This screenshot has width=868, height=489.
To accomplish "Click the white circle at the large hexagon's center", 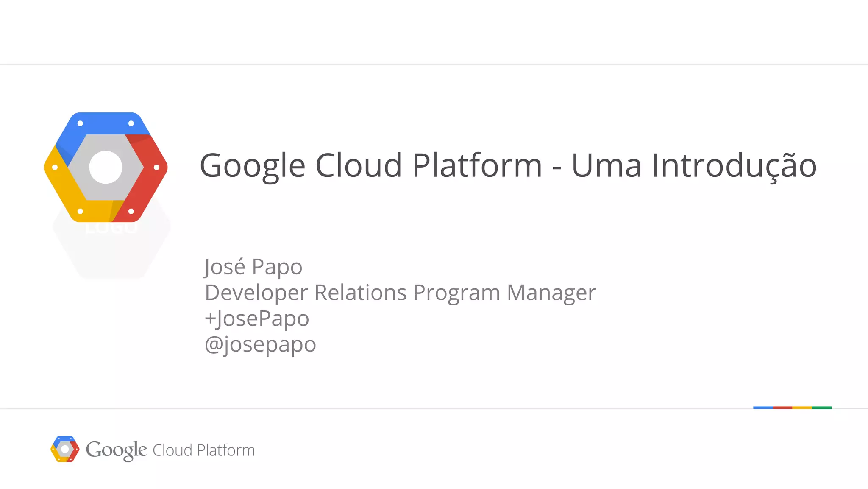I will point(106,167).
